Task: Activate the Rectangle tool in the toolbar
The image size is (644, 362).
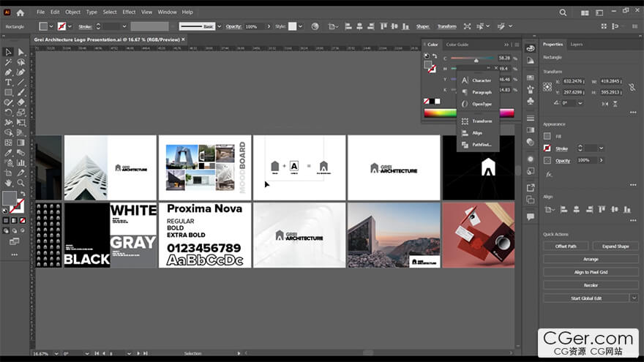Action: click(x=8, y=93)
